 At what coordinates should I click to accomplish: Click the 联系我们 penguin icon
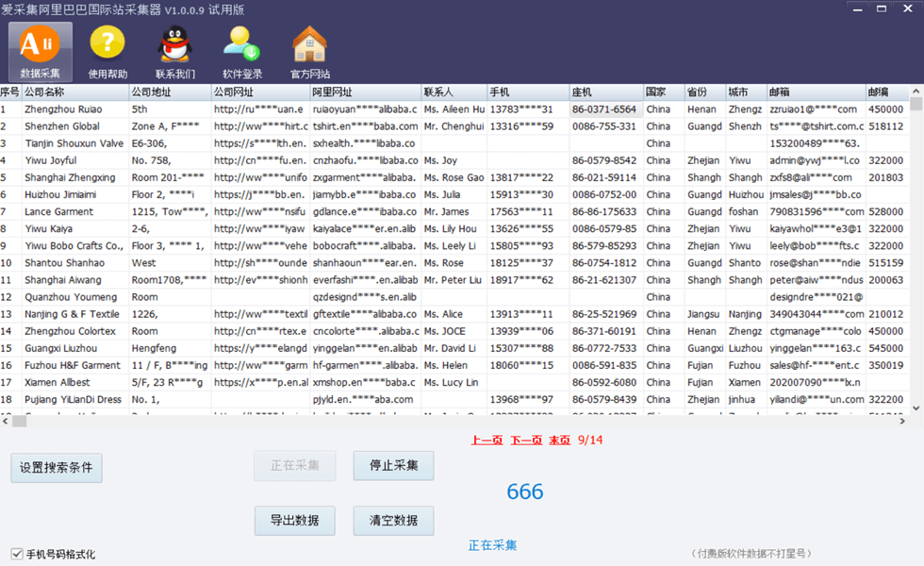[175, 52]
